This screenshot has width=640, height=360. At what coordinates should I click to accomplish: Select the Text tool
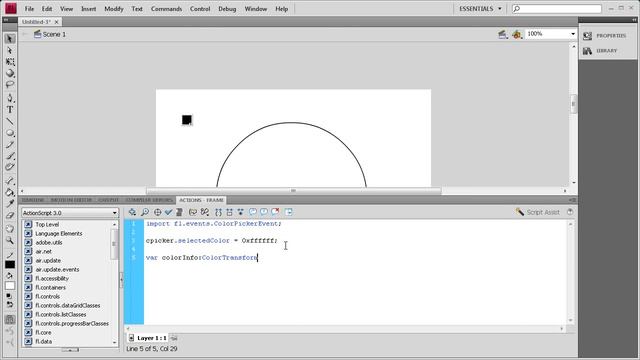(x=10, y=109)
